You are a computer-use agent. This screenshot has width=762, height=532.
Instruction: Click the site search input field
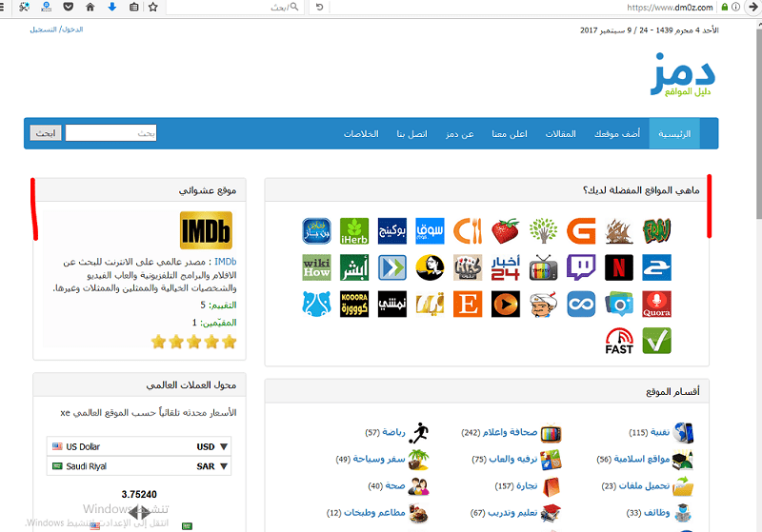(x=111, y=133)
